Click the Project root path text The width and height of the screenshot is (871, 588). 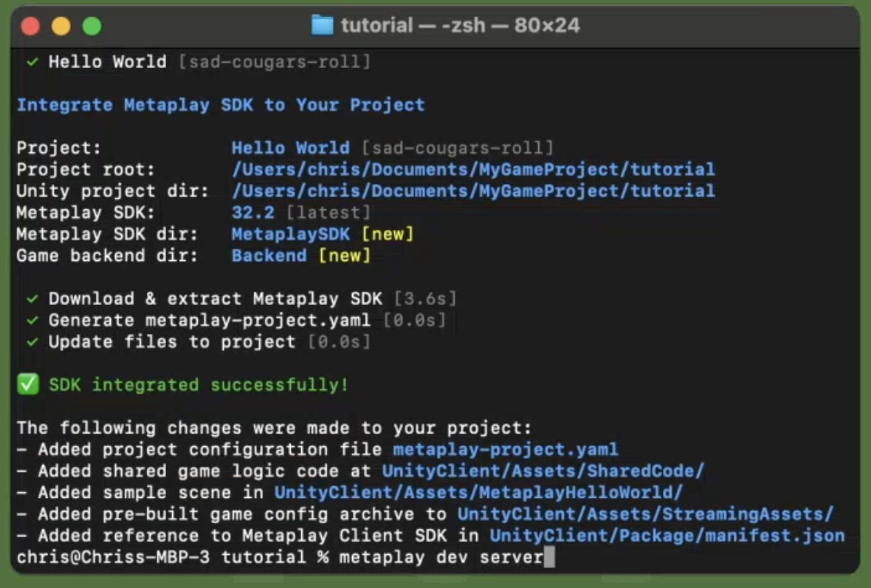475,169
